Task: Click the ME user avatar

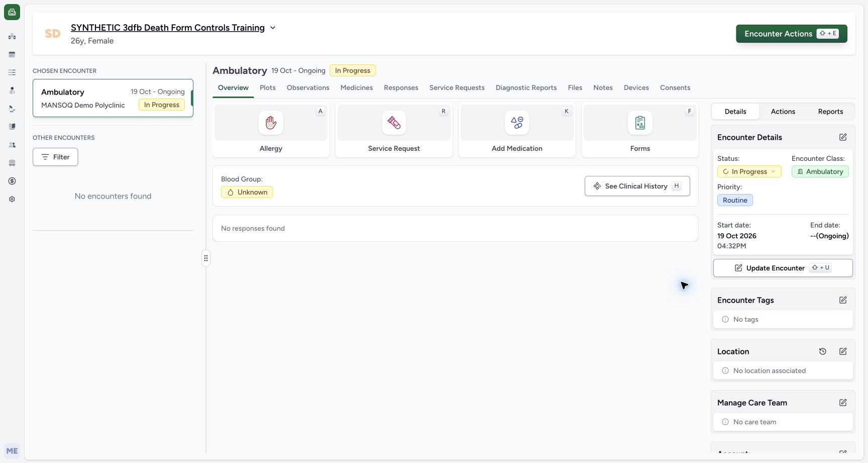Action: pyautogui.click(x=12, y=451)
